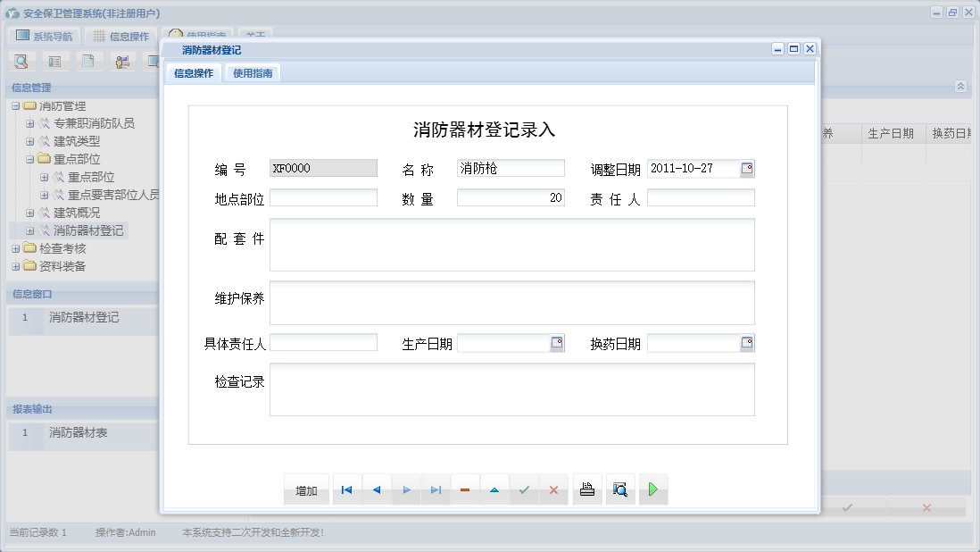Open print preview via the magnifier-document icon
Screen dimensions: 980x552
tap(620, 489)
